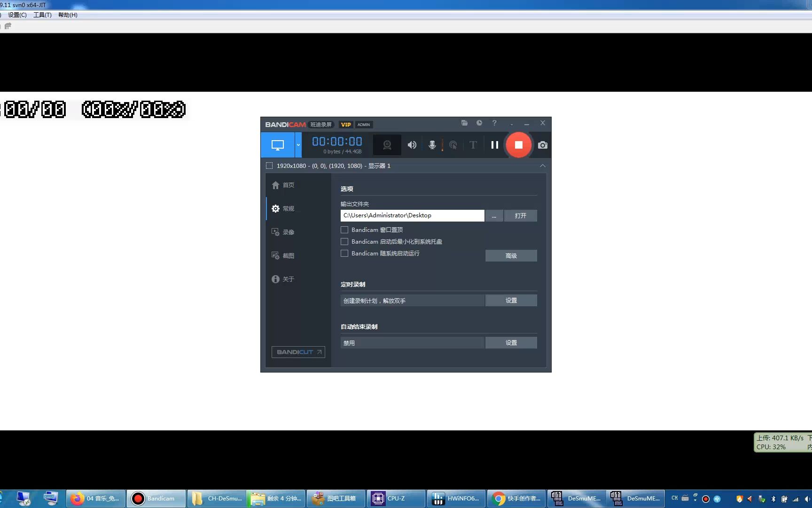Image resolution: width=812 pixels, height=508 pixels.
Task: Click the Bluetooth tray icon
Action: tap(773, 499)
